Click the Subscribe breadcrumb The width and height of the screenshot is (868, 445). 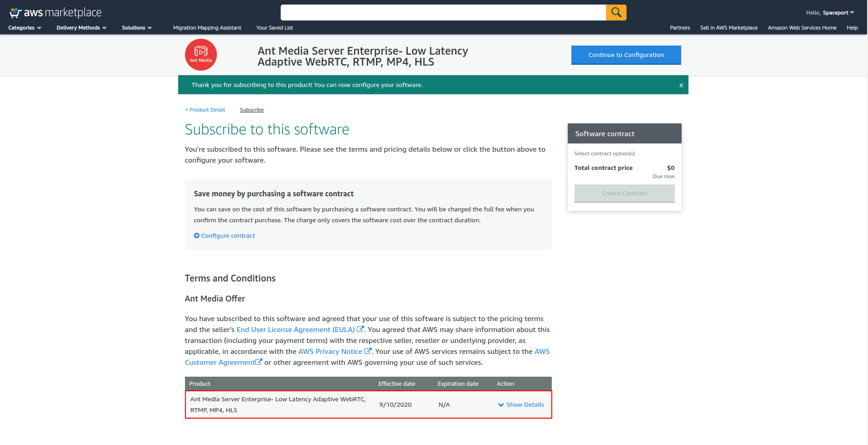pyautogui.click(x=252, y=110)
